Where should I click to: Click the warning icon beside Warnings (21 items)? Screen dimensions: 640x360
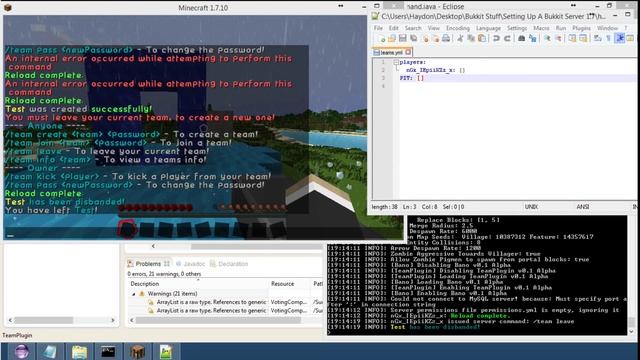[142, 293]
